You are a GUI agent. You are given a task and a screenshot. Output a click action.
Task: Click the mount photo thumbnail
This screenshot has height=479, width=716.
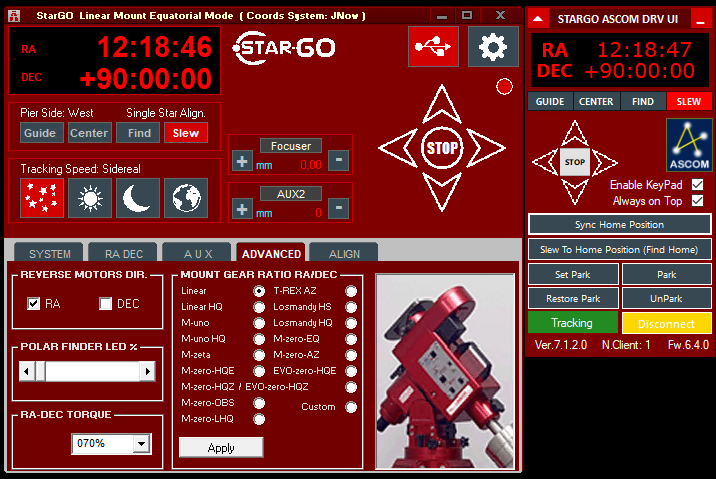coord(445,371)
